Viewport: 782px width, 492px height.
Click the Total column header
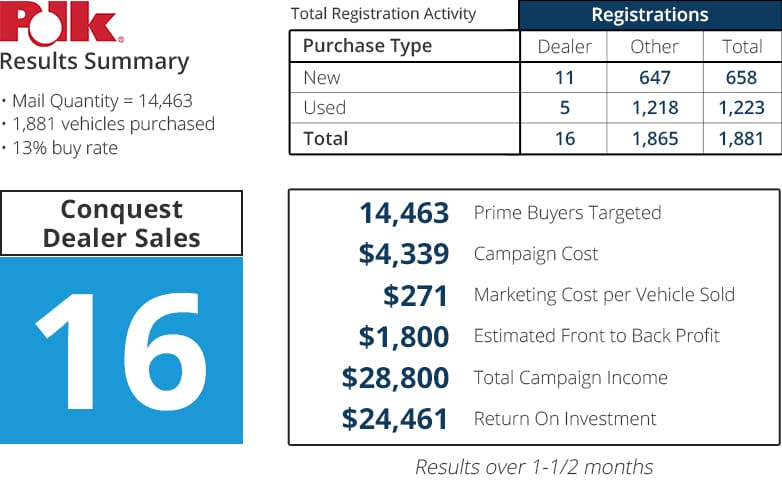pyautogui.click(x=742, y=46)
